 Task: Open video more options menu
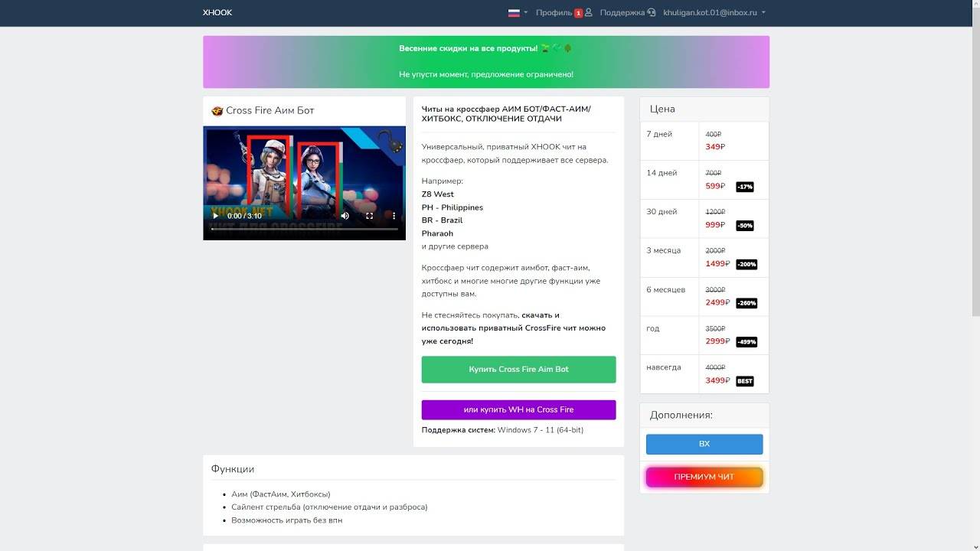(x=394, y=216)
